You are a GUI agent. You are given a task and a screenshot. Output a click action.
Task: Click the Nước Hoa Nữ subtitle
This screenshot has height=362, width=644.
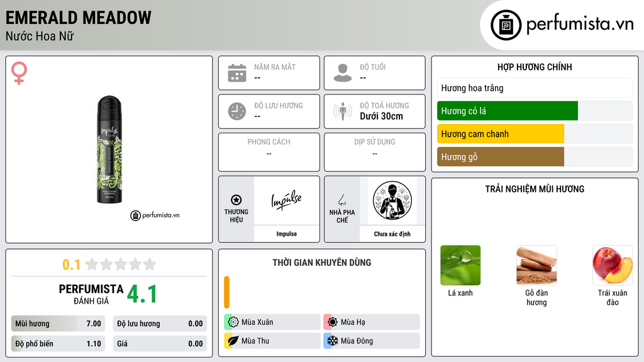click(x=40, y=36)
